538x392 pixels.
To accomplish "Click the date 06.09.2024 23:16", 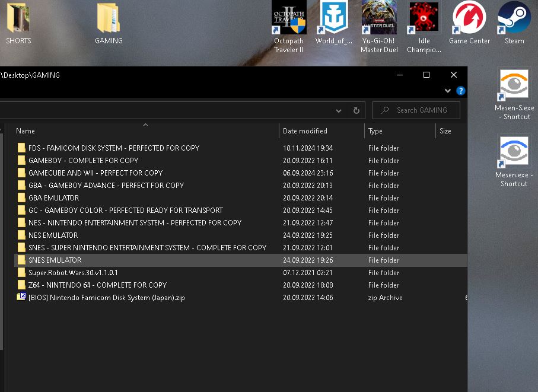I will [x=308, y=173].
